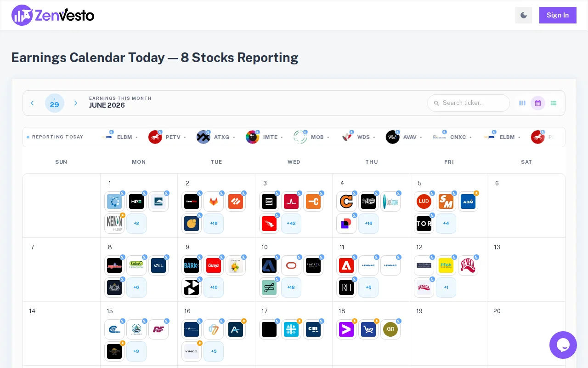Click the circled date badge showing 29
The image size is (588, 368).
tap(55, 103)
